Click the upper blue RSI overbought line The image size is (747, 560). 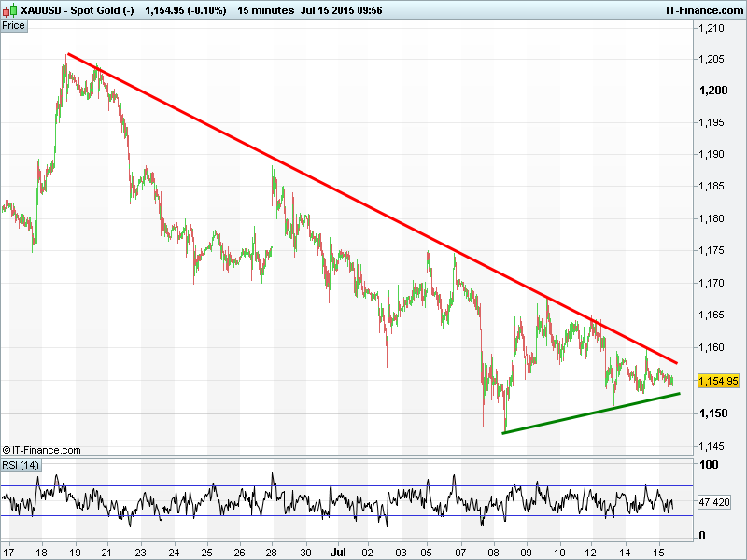(x=345, y=485)
